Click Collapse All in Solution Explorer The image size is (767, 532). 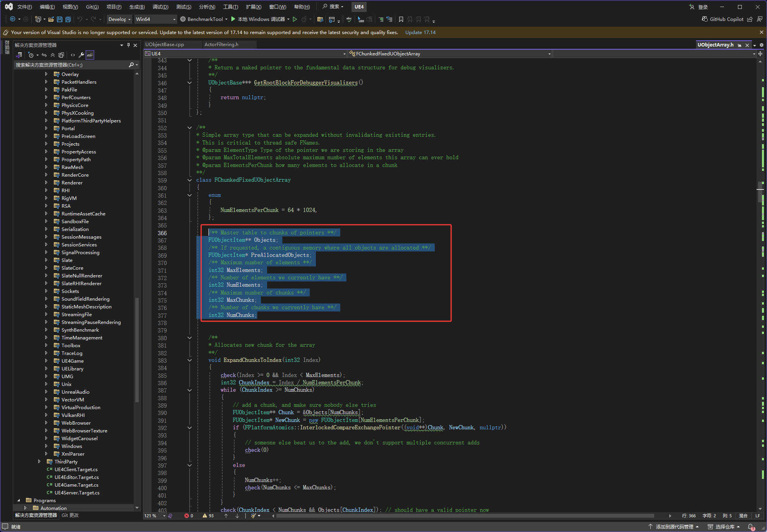pos(53,55)
